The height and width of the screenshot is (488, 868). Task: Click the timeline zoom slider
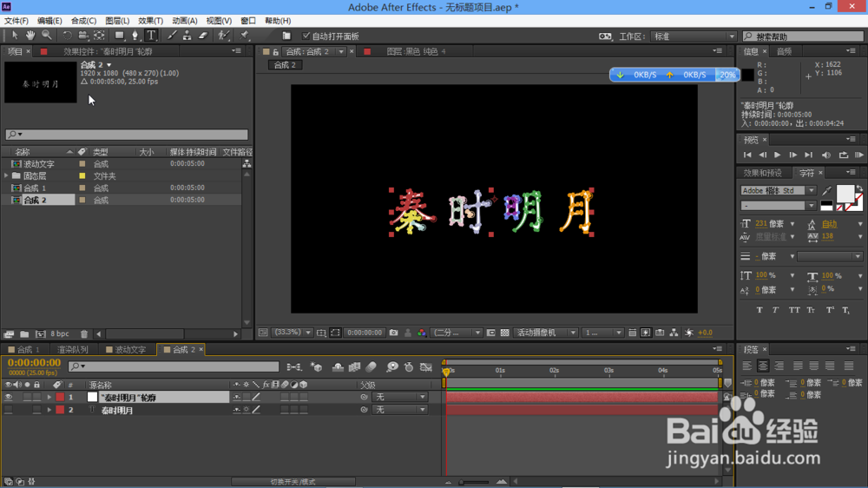(x=476, y=482)
